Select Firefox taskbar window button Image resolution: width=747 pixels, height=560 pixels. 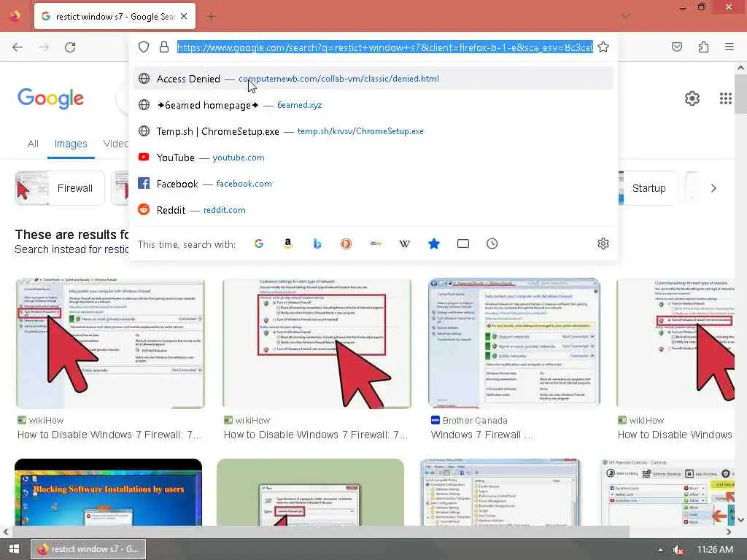click(88, 549)
